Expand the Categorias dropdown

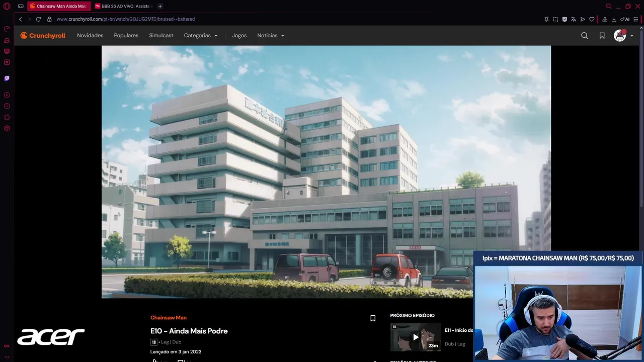point(201,36)
